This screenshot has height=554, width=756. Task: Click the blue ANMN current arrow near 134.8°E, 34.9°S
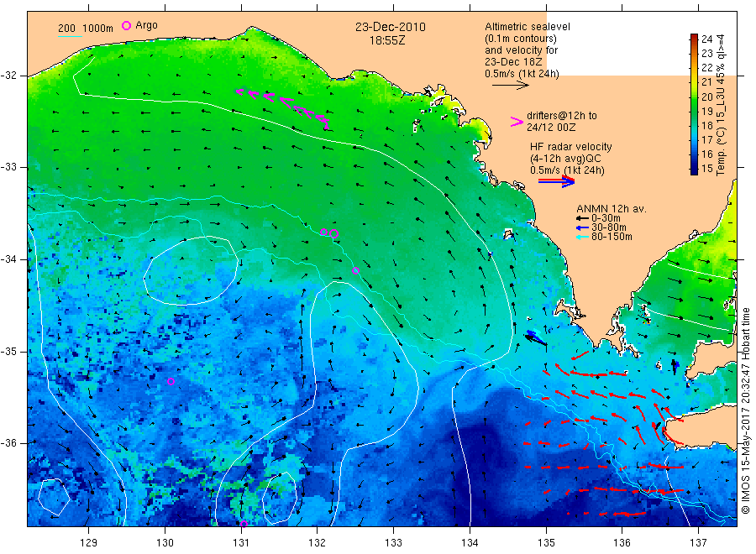pyautogui.click(x=536, y=337)
